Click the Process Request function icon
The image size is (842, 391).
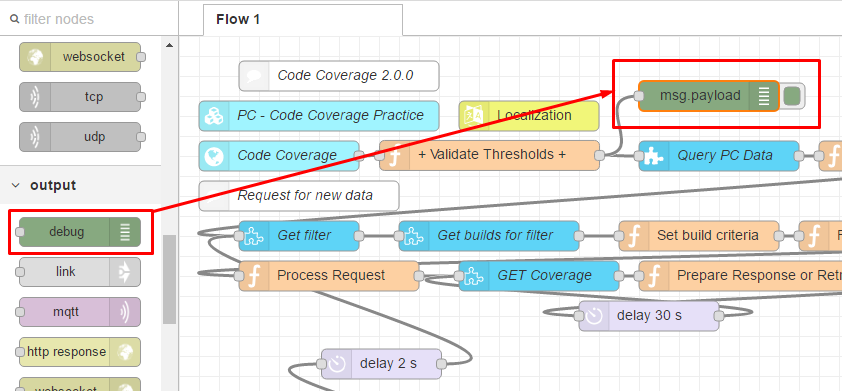click(254, 276)
